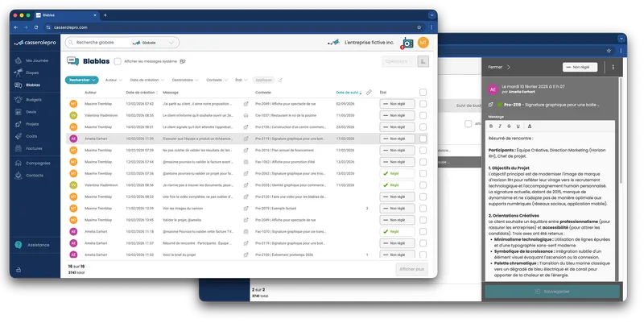Image resolution: width=644 pixels, height=323 pixels.
Task: Open the Destinataire filter dropdown
Action: (x=185, y=80)
